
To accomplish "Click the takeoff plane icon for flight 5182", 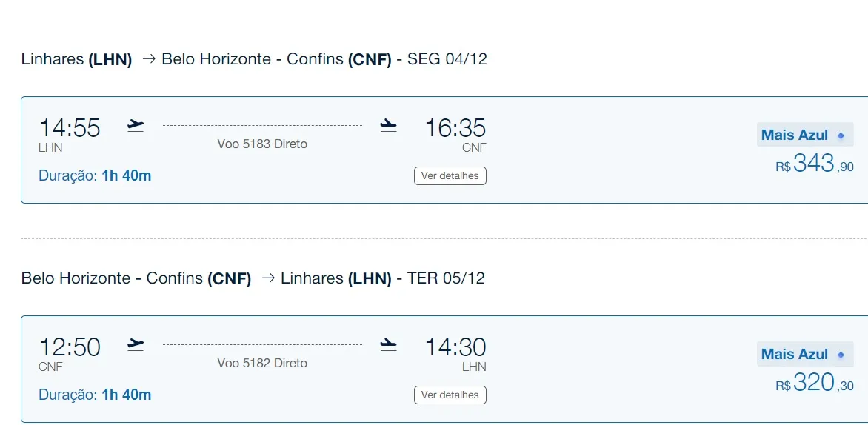I will [136, 345].
